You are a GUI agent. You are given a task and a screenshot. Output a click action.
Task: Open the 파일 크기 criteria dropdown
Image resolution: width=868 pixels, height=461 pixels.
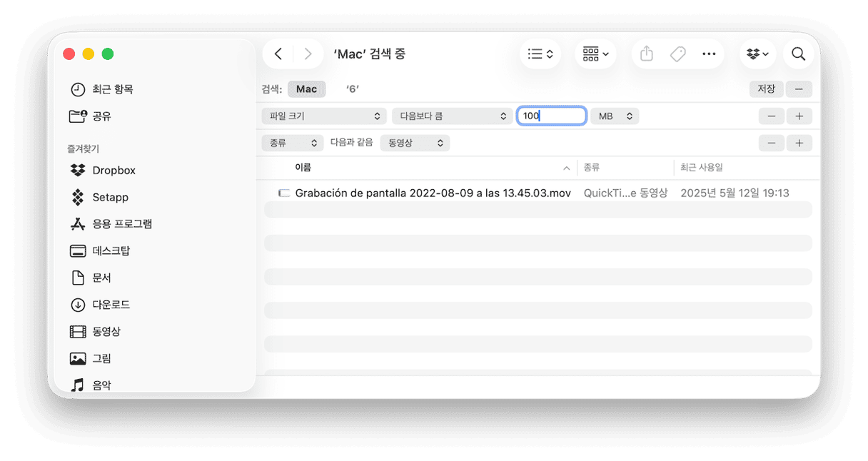323,116
